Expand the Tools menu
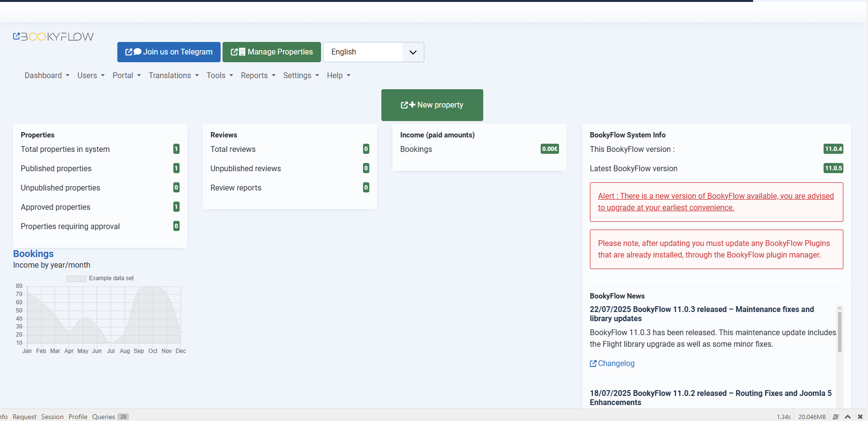 coord(220,75)
